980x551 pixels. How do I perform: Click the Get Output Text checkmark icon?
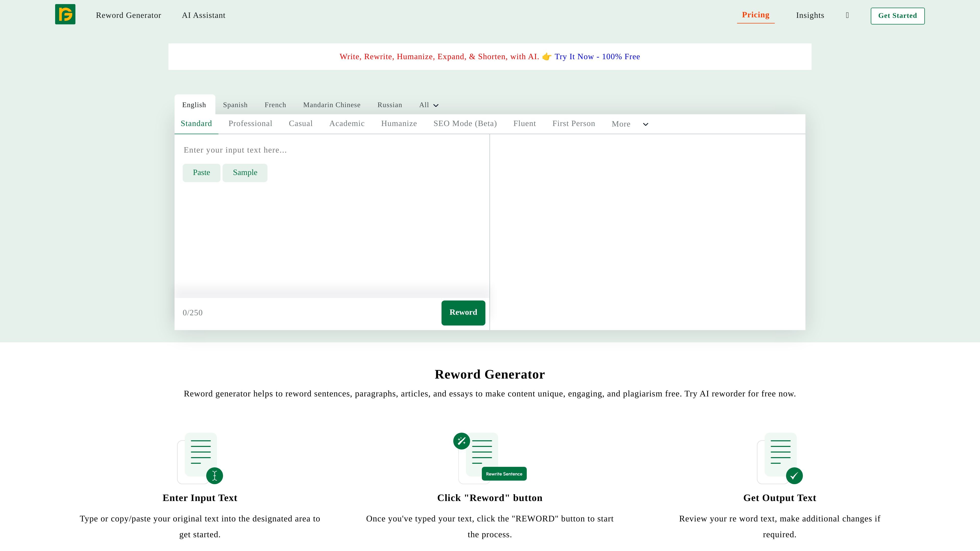[780, 458]
